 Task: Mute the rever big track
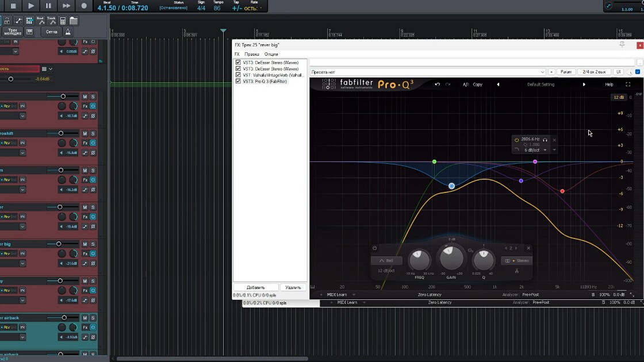tap(85, 244)
